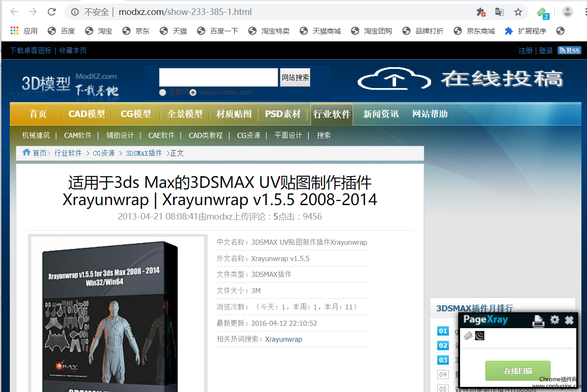587x392 pixels.
Task: Open the 百度 bookmark
Action: click(x=62, y=31)
